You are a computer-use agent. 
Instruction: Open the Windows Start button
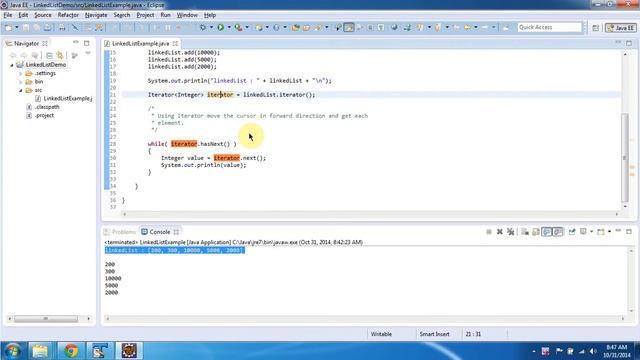12,351
